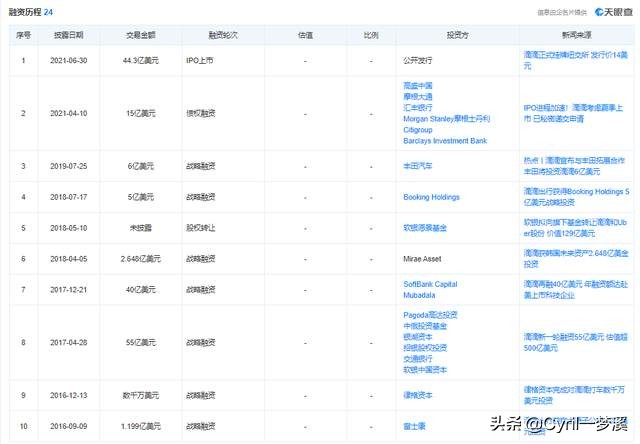Open 建银资本 news source link row 9
Image resolution: width=640 pixels, height=444 pixels.
574,395
